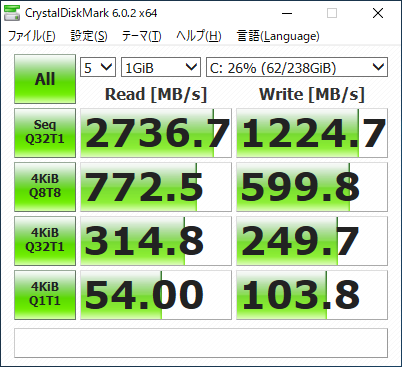The height and width of the screenshot is (367, 402).
Task: Open the ファイル(F) menu
Action: tap(31, 36)
